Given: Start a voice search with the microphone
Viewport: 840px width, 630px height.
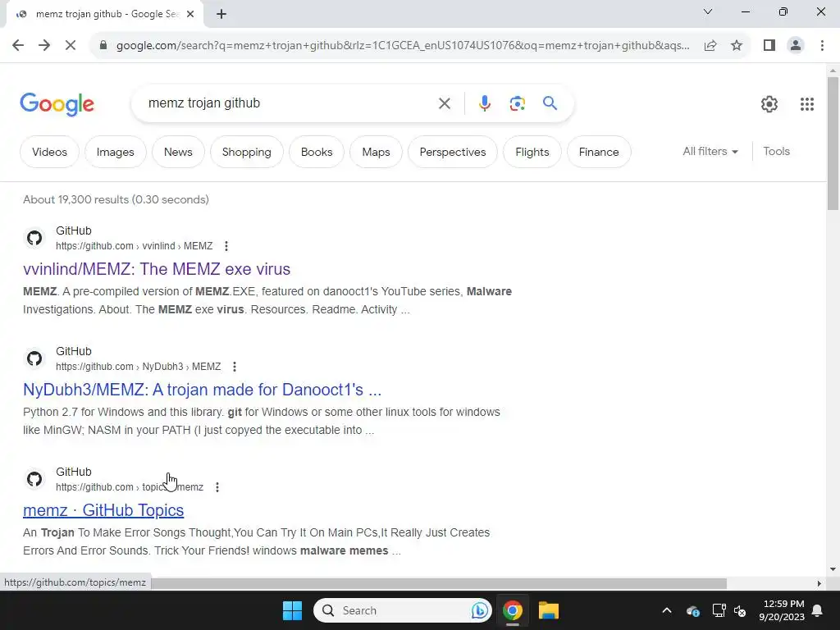Looking at the screenshot, I should pos(484,103).
